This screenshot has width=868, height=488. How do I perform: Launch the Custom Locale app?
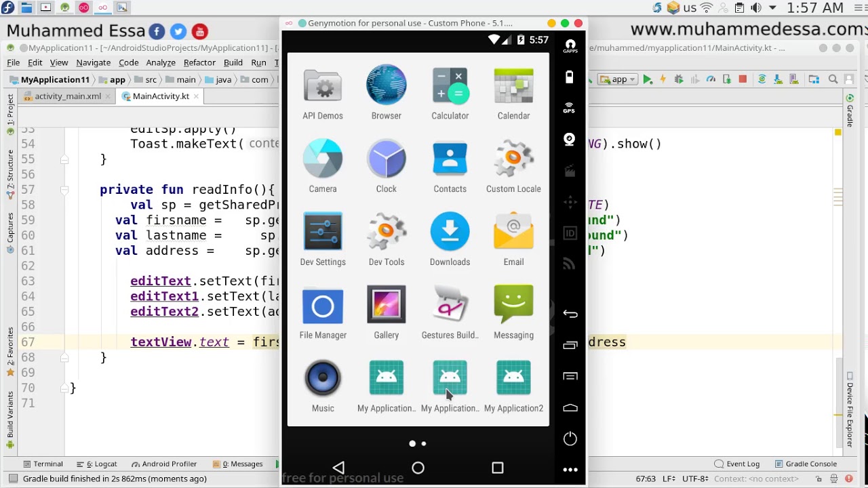[x=513, y=167]
